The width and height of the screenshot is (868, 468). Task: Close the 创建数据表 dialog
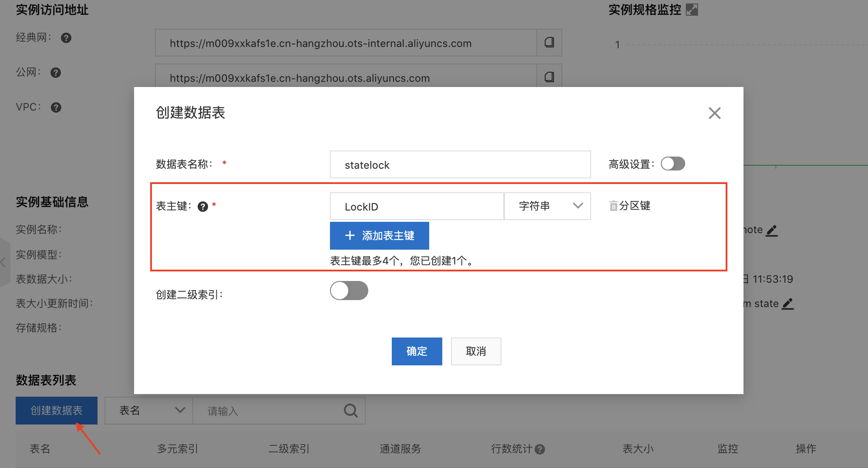point(714,113)
